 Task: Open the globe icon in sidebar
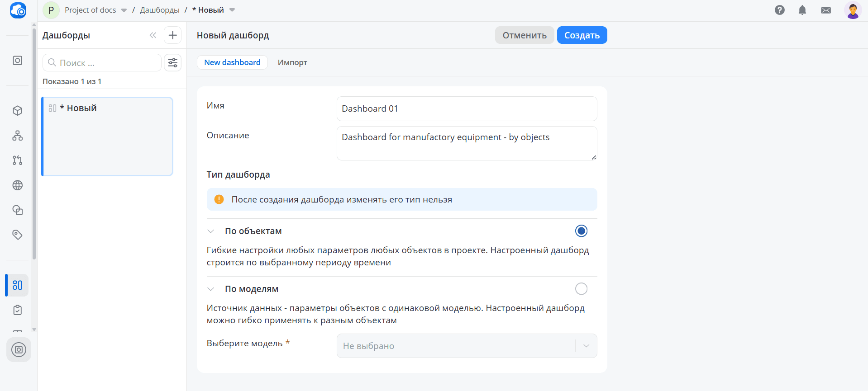(x=18, y=185)
